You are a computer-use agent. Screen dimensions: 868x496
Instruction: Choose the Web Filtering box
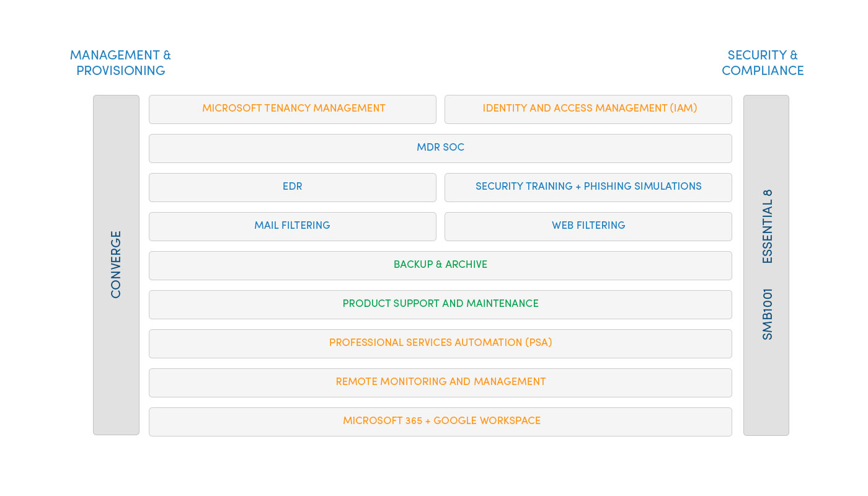(588, 226)
